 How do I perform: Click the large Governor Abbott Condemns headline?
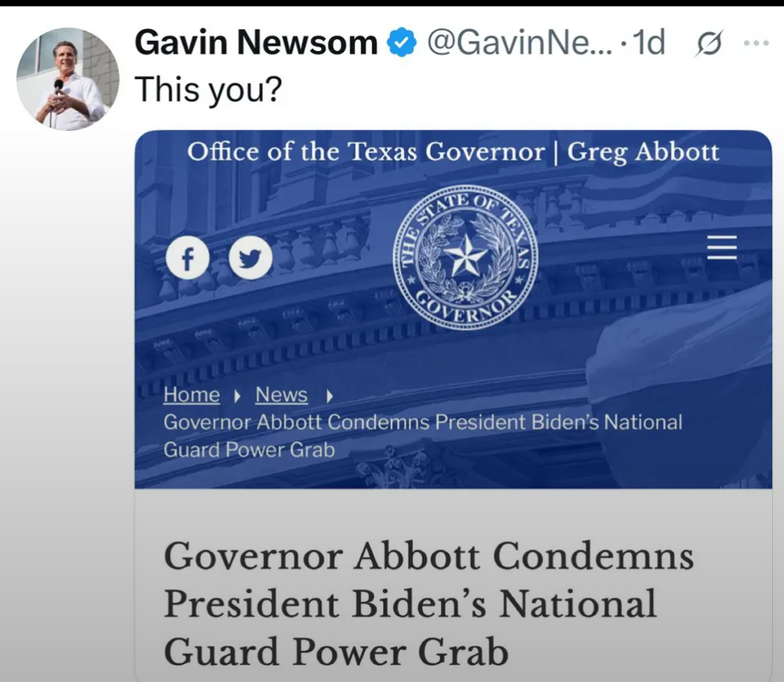point(428,604)
